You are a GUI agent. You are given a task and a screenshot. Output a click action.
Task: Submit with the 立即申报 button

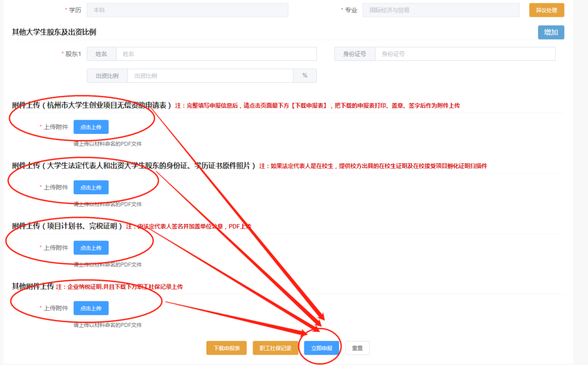[322, 348]
